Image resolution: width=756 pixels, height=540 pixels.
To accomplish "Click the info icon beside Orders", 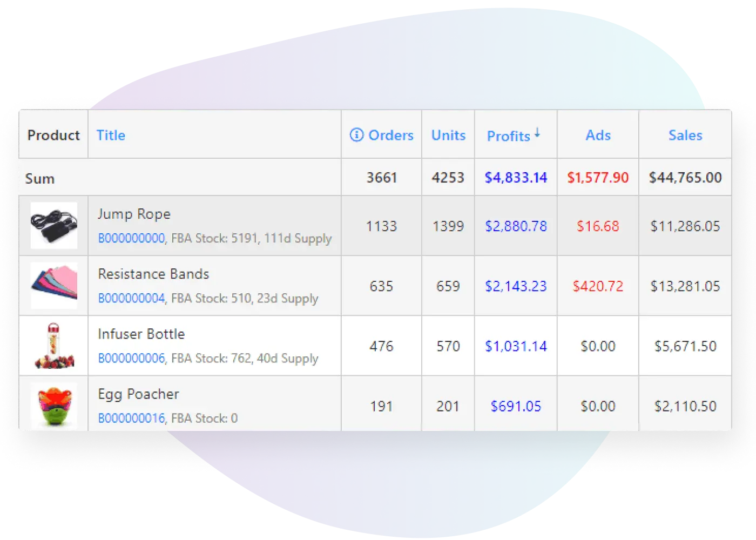I will coord(356,134).
